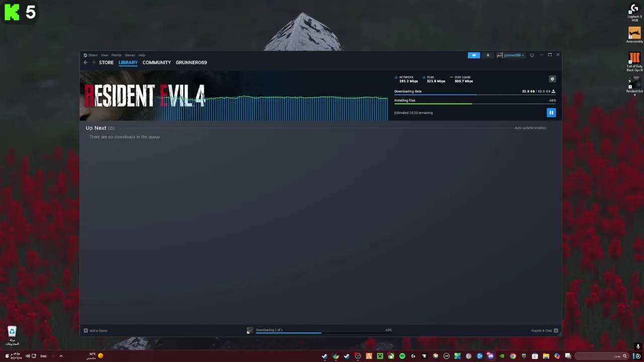Open the View menu
The height and width of the screenshot is (362, 644).
pyautogui.click(x=104, y=55)
